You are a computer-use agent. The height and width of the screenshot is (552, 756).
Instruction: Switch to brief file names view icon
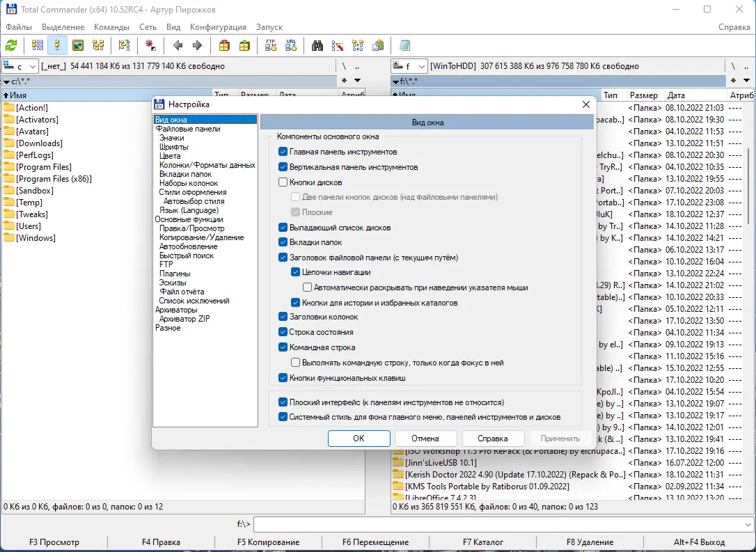click(x=38, y=46)
